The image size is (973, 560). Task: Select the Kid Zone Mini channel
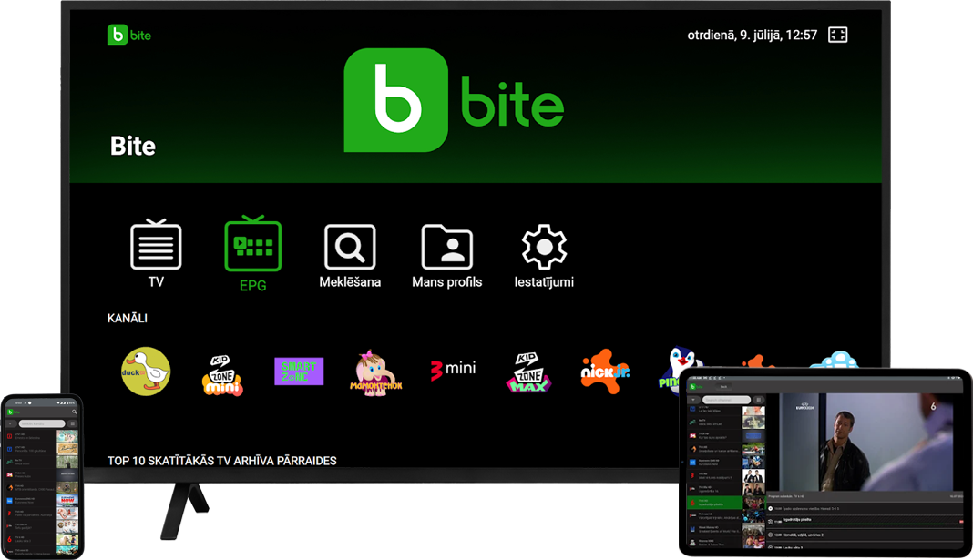[x=221, y=372]
